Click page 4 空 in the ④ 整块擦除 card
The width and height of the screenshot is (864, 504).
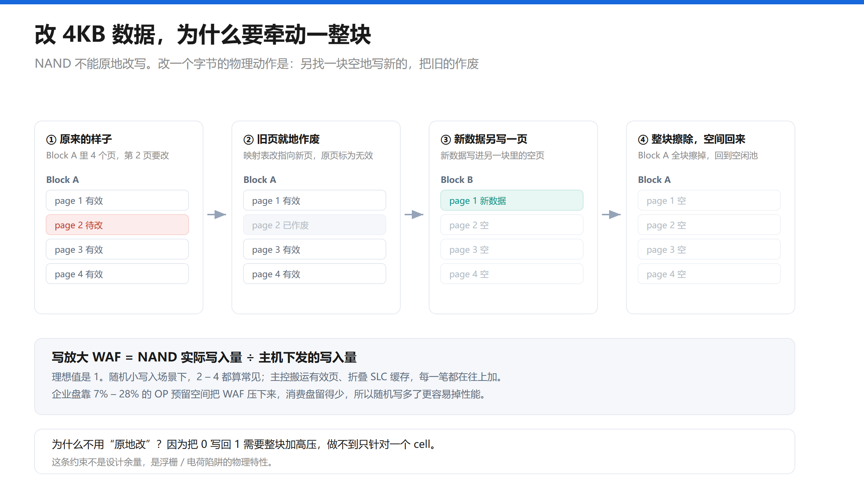click(x=709, y=274)
